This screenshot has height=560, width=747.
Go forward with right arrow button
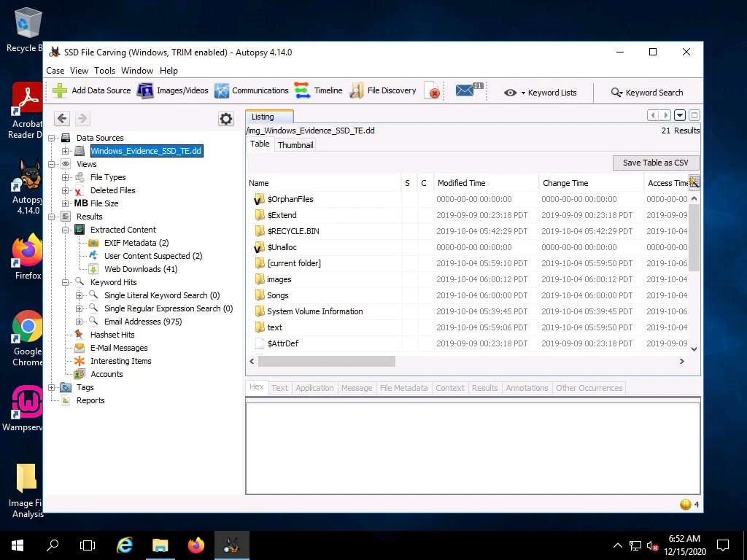[82, 119]
